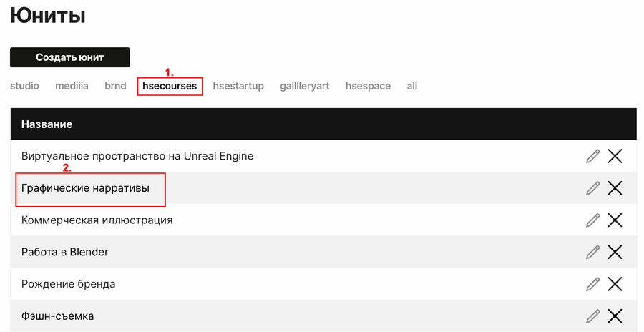Delete the Фэшн-съемка unit

tap(615, 316)
